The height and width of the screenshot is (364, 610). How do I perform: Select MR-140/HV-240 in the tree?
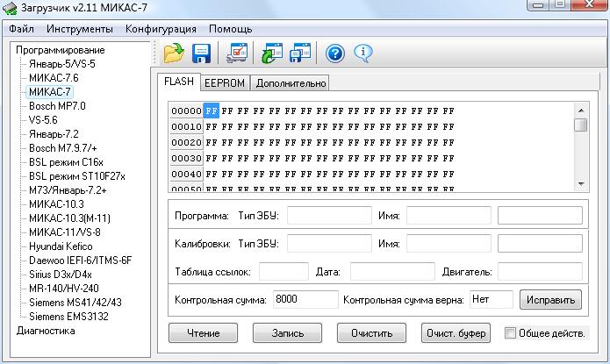64,289
